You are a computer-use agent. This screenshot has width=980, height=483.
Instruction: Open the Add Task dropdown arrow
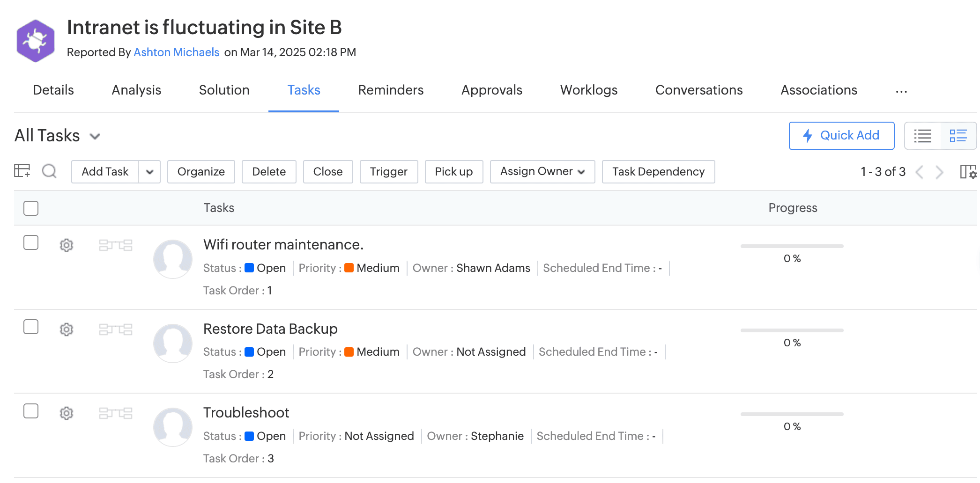point(149,172)
